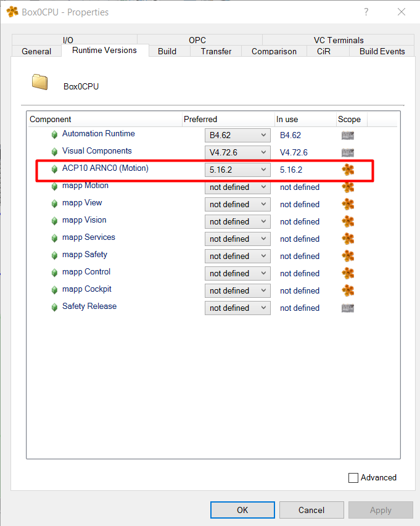Viewport: 420px width, 526px height.
Task: Click the green icon beside mapp Services
Action: click(54, 238)
